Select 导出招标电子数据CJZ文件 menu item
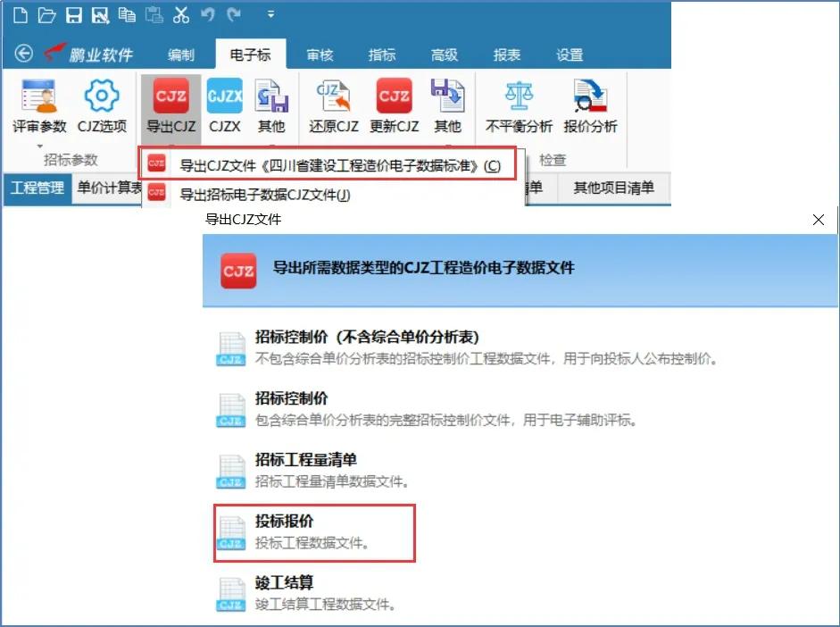Screen dimensions: 840x627 [x=264, y=194]
